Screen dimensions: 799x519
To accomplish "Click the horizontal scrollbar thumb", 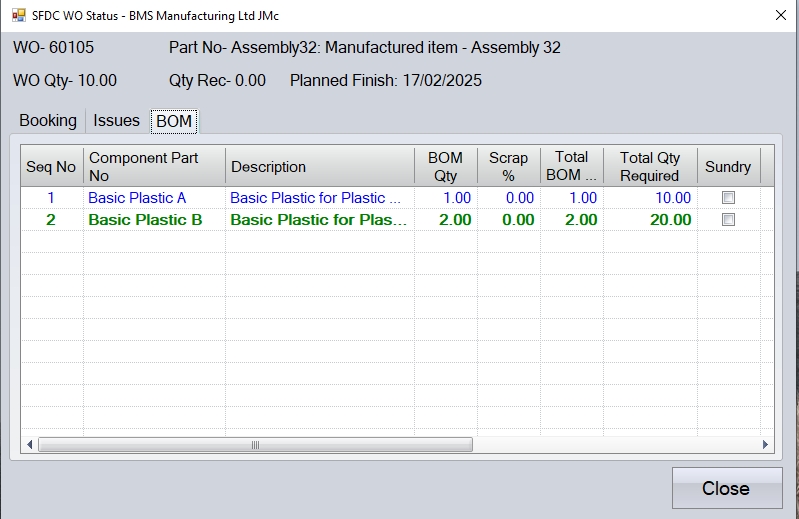I will tap(255, 445).
